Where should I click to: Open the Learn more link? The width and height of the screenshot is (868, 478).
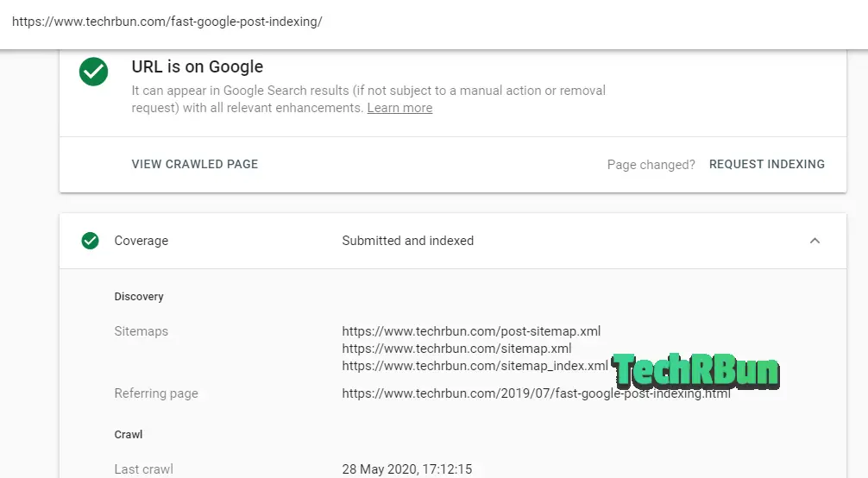399,108
